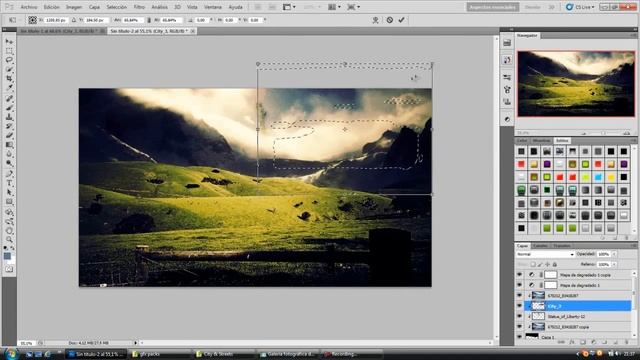Select the Move tool

pyautogui.click(x=9, y=41)
